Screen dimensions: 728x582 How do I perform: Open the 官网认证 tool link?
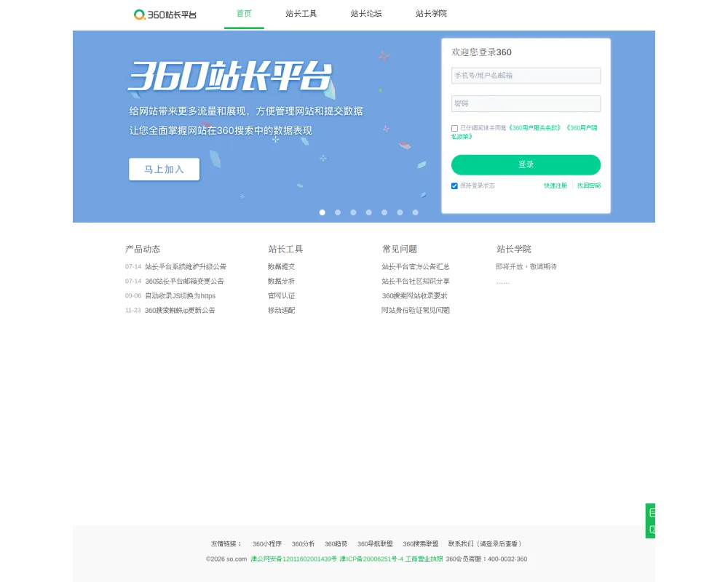pyautogui.click(x=281, y=295)
